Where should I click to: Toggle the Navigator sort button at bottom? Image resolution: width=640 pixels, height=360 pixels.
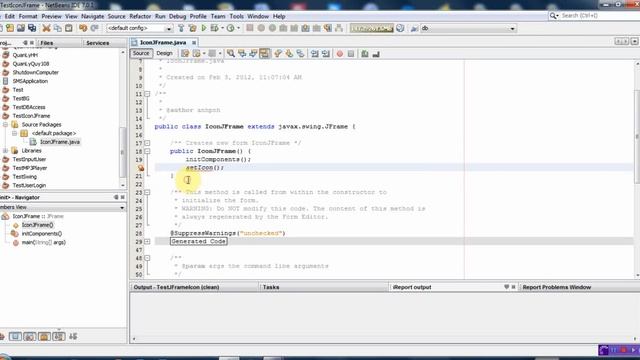pyautogui.click(x=73, y=336)
